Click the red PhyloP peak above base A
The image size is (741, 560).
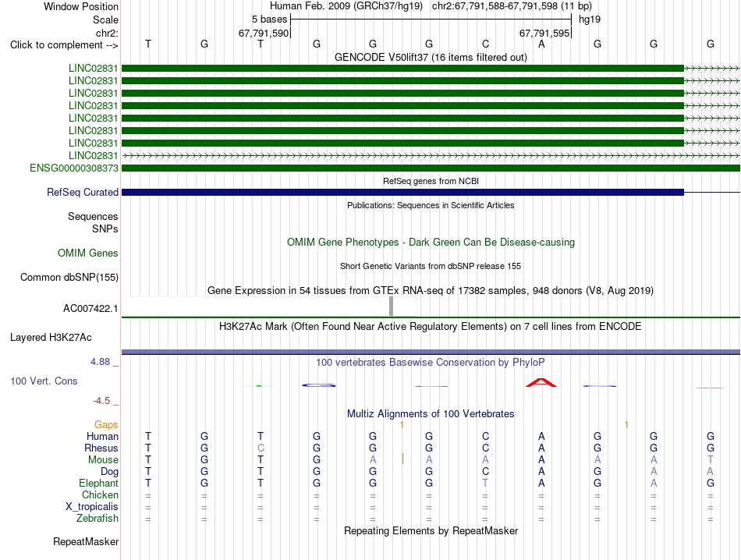point(541,382)
